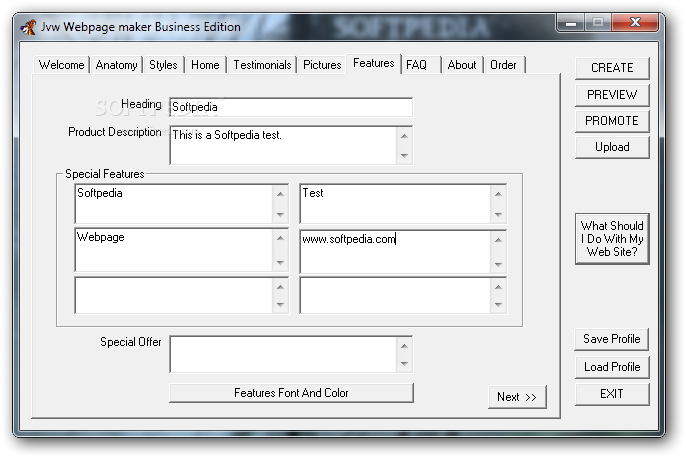Click the EXIT button
Screen dimensions: 686x458
click(612, 394)
